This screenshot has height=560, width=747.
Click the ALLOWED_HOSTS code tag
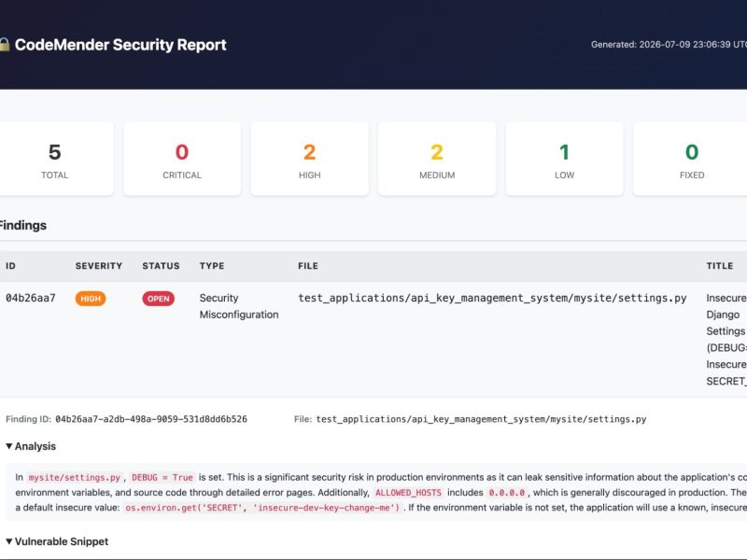(408, 493)
